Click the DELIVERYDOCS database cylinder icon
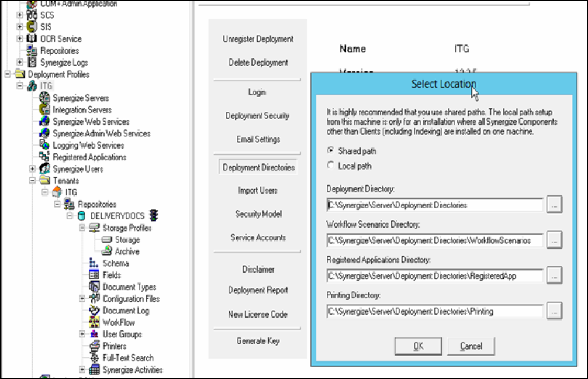Screen dimensions: 588x379 (x=82, y=216)
